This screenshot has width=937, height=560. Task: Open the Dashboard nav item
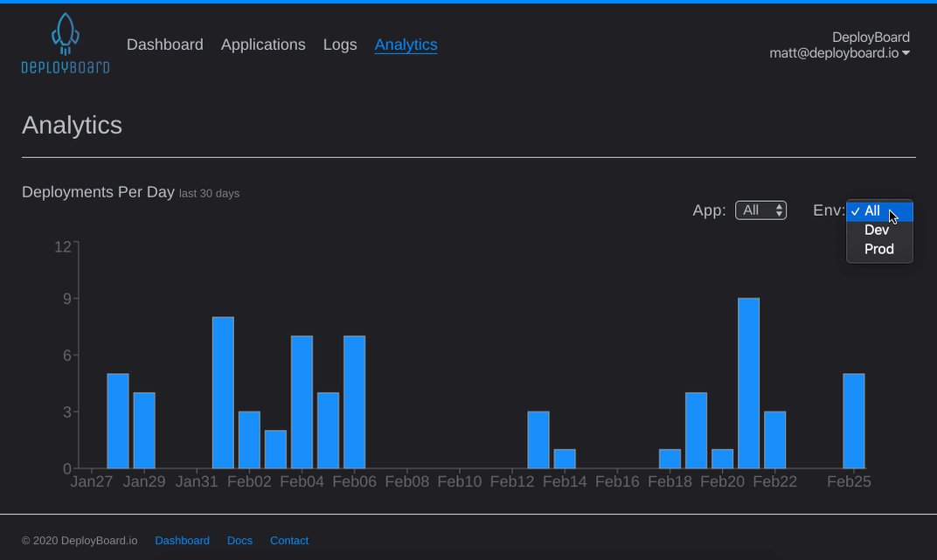(165, 45)
